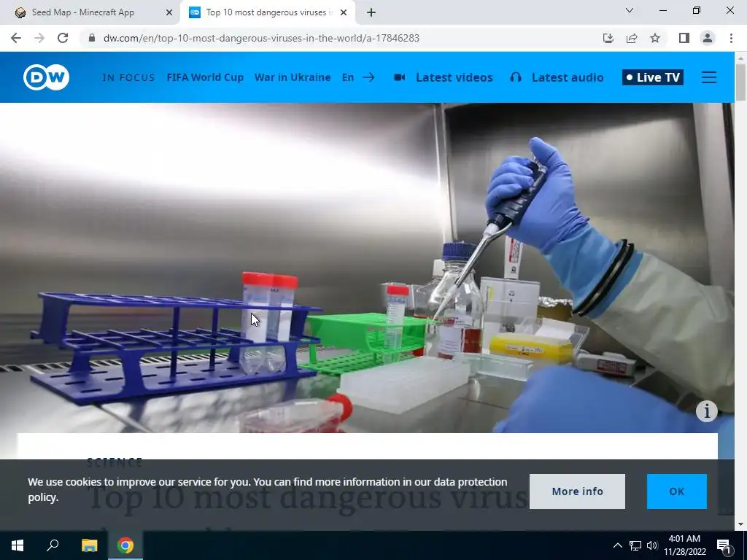Start Live TV
The image size is (747, 560).
[653, 77]
